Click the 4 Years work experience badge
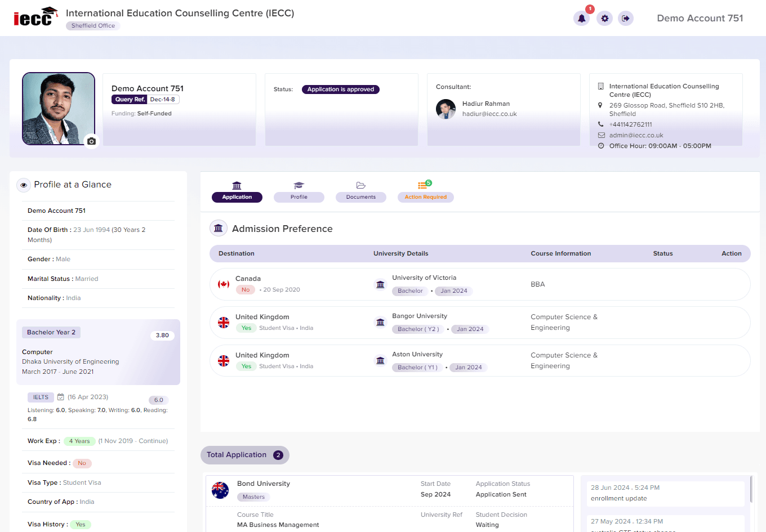766x532 pixels. [x=79, y=441]
